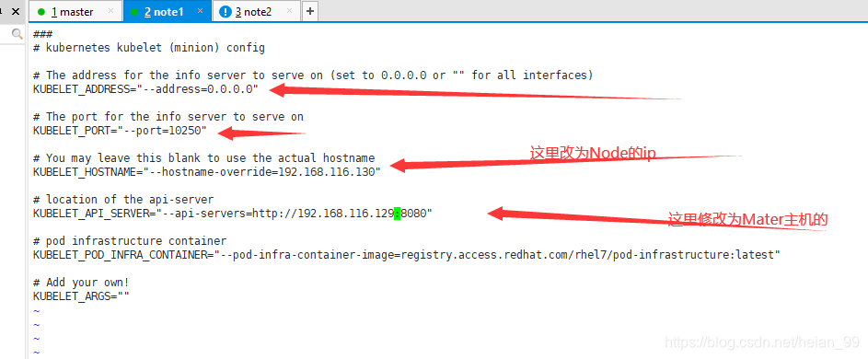Click the KUBELET_POD_INFRA_CONTAINER line
Image resolution: width=868 pixels, height=359 pixels.
[x=407, y=255]
